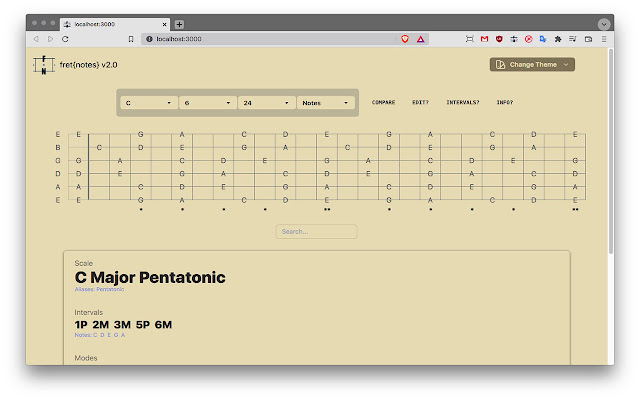The image size is (640, 400).
Task: Open a new tab with the plus button
Action: [x=179, y=24]
